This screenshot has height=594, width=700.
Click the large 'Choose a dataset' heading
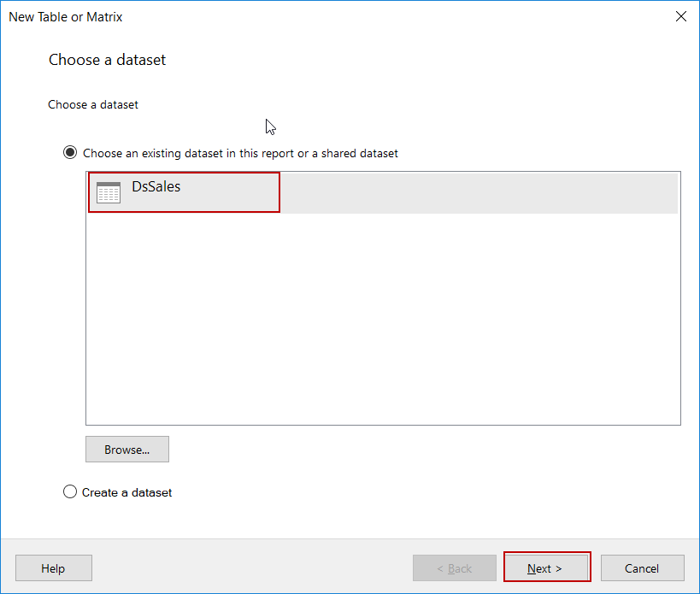pos(107,60)
